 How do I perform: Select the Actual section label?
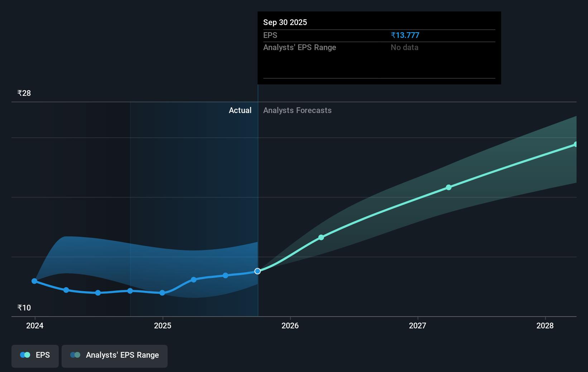click(x=240, y=110)
